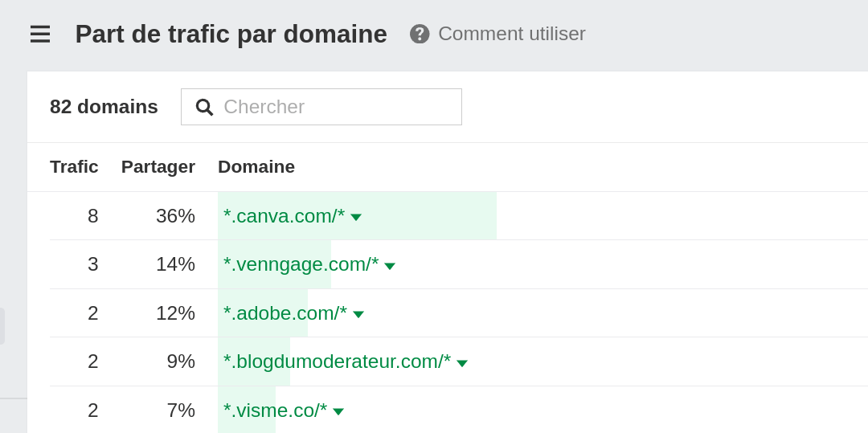This screenshot has width=868, height=433.
Task: Click the 36% share value
Action: click(x=175, y=215)
